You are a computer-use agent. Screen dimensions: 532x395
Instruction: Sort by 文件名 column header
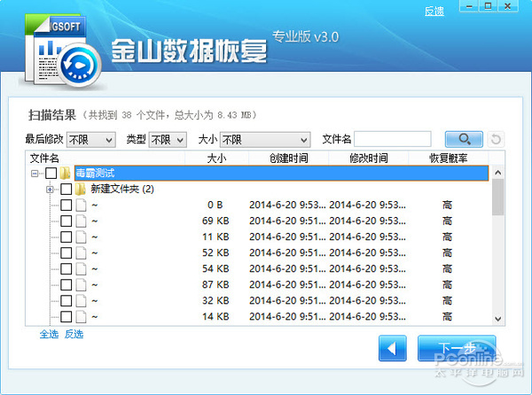tap(106, 159)
